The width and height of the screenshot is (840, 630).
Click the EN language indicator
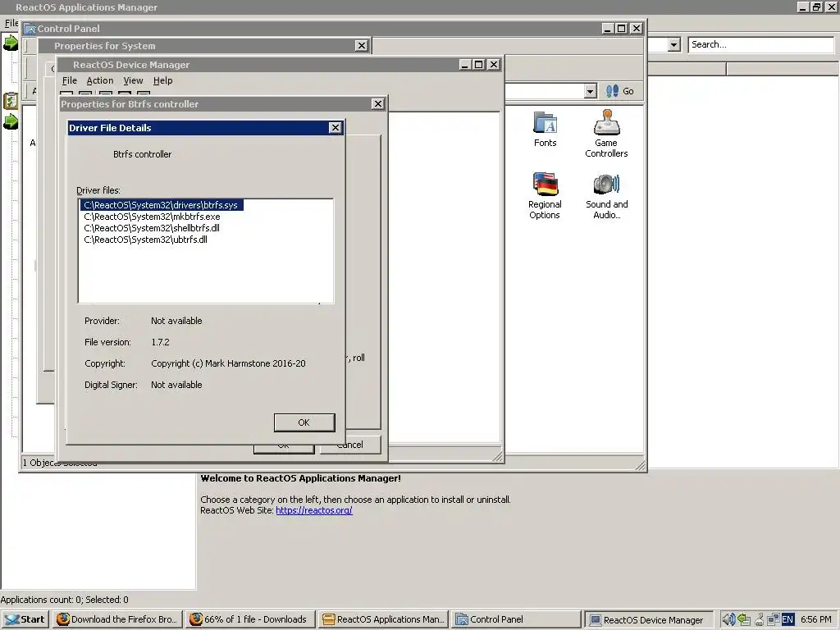pos(787,619)
